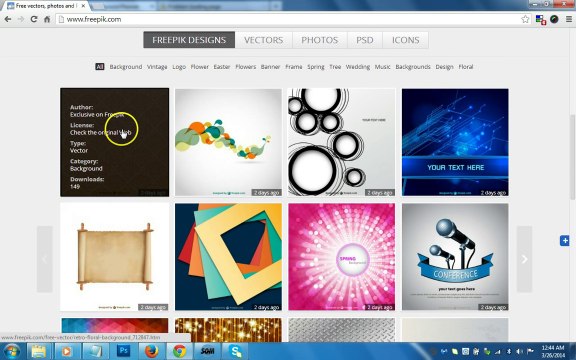Open the metal diamond plate texture thumbnail
This screenshot has width=576, height=360.
(x=342, y=330)
